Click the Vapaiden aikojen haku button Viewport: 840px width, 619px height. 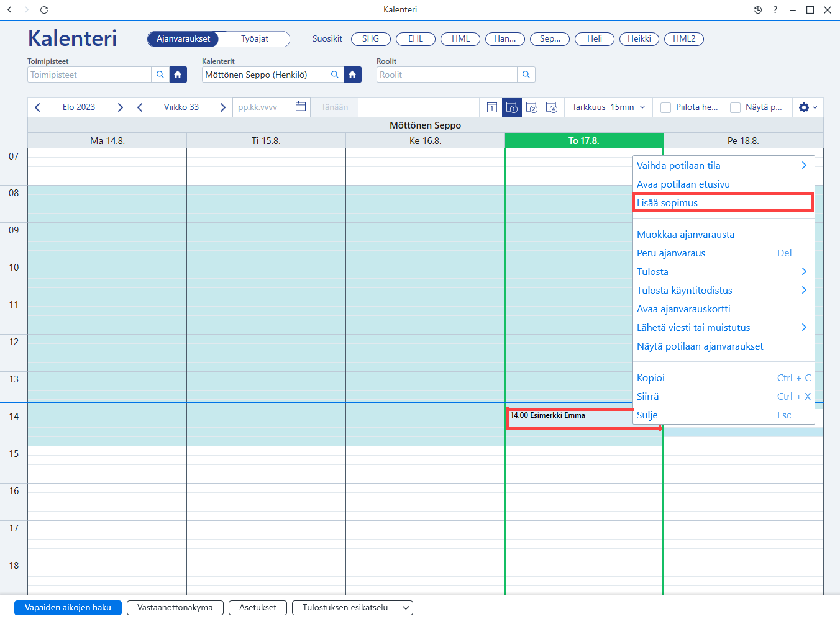coord(68,608)
